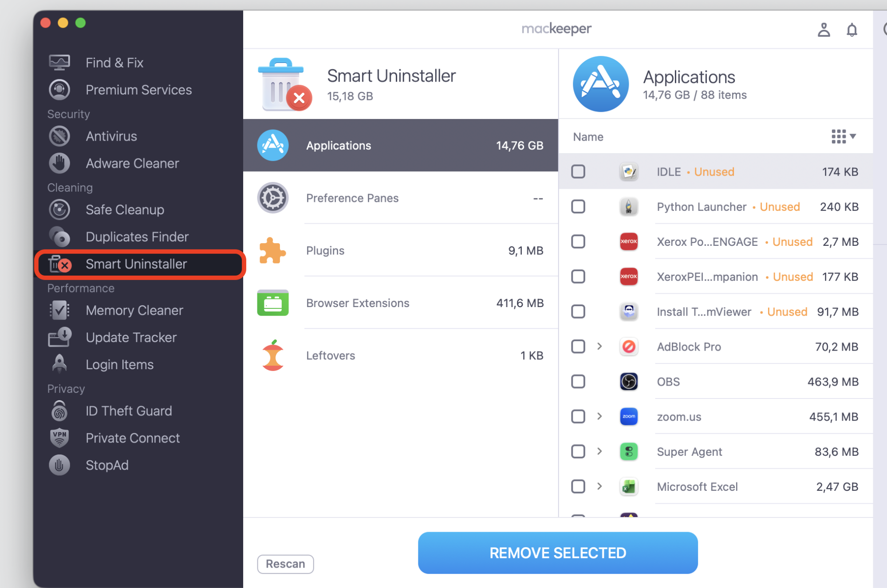Click the Name column header
Screen dimensions: 887x588
pyautogui.click(x=588, y=137)
